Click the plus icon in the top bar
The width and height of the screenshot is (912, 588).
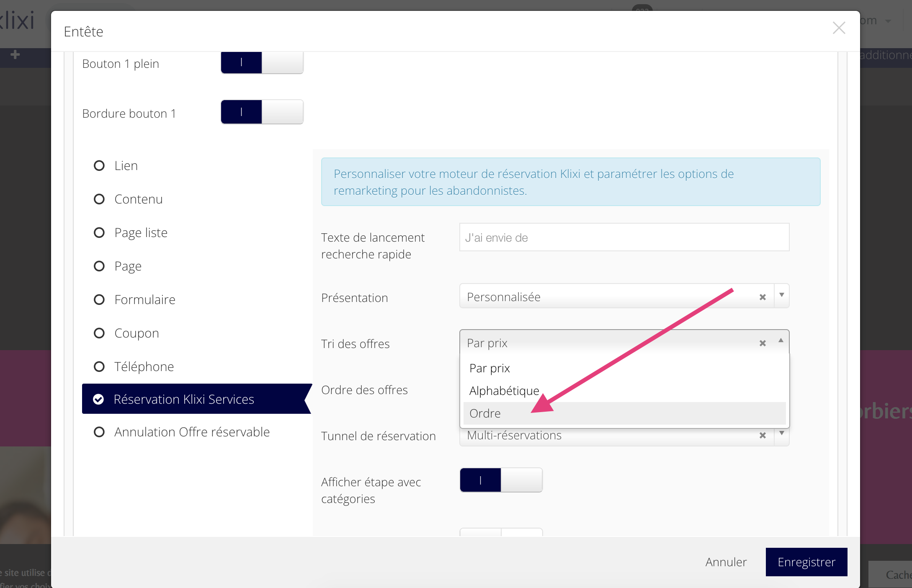point(15,55)
